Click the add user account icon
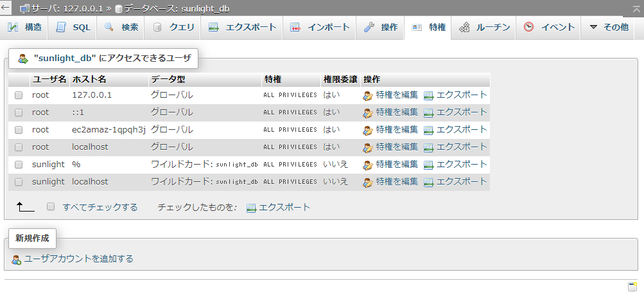The height and width of the screenshot is (299, 644). coord(17,259)
